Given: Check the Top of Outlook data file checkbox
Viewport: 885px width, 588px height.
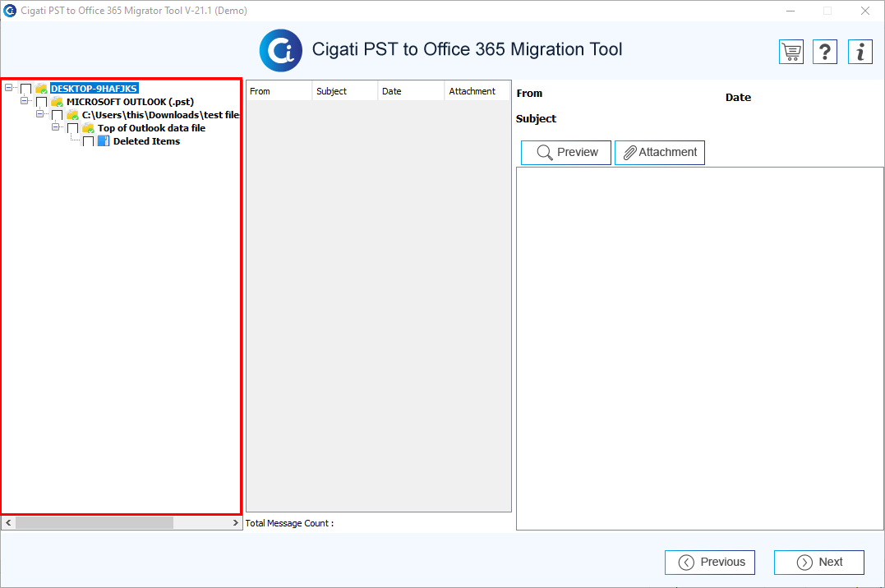Looking at the screenshot, I should (x=73, y=129).
